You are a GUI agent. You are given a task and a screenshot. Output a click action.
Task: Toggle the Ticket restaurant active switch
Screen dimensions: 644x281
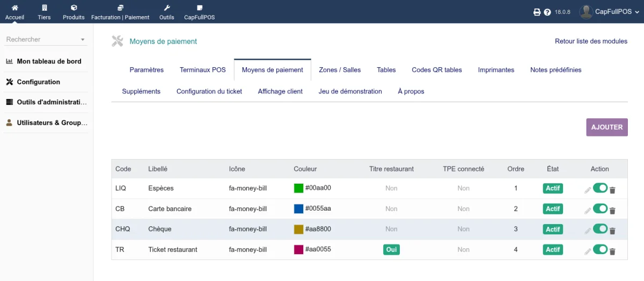600,249
